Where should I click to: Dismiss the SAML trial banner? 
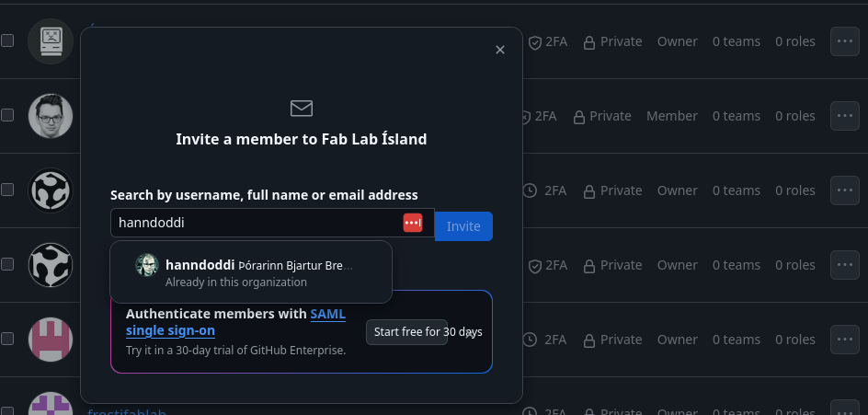(x=470, y=334)
